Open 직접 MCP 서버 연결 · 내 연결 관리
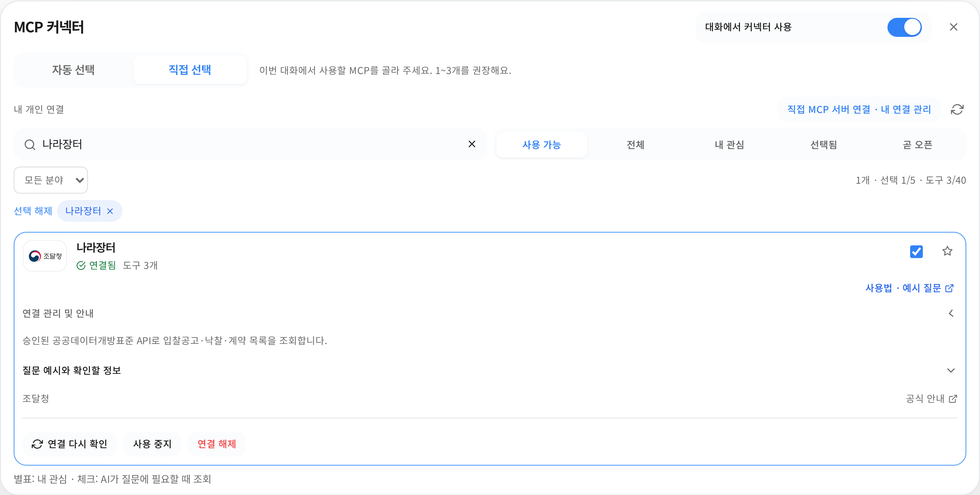The height and width of the screenshot is (495, 980). pos(859,109)
